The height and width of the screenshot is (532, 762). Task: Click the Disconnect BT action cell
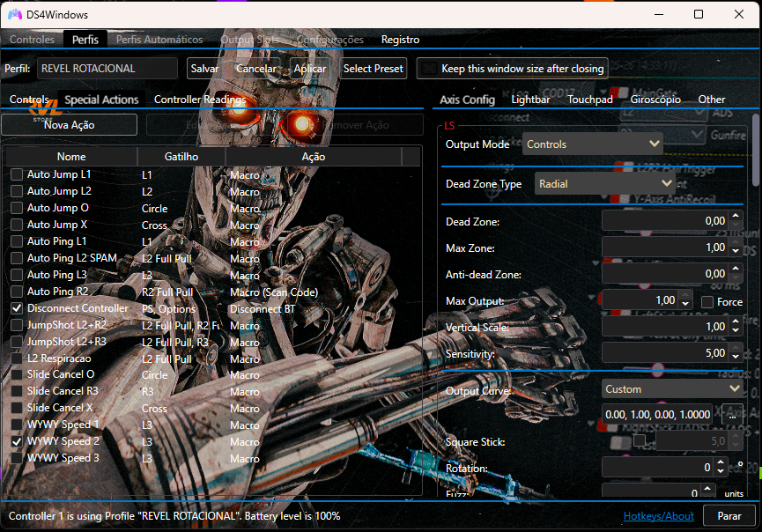(x=263, y=309)
